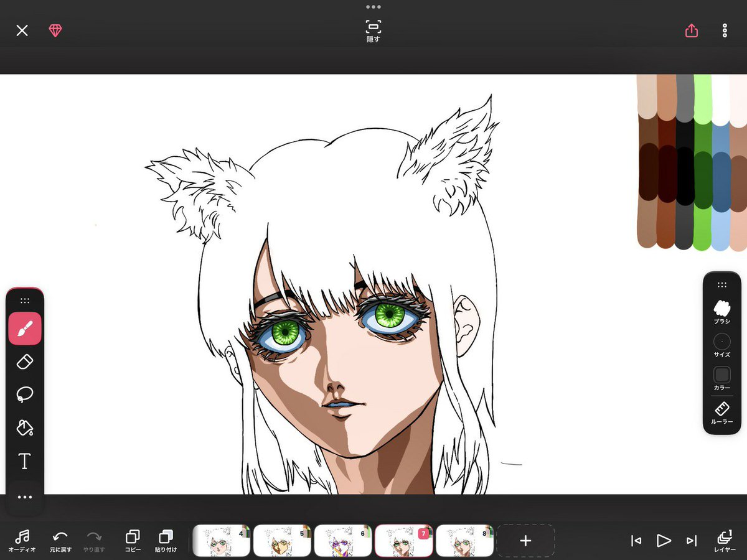Image resolution: width=747 pixels, height=560 pixels.
Task: Add a new frame with plus button
Action: tap(525, 540)
